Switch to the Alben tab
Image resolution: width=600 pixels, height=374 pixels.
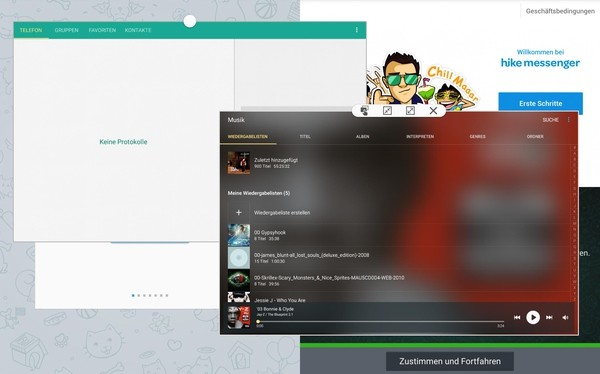(362, 137)
